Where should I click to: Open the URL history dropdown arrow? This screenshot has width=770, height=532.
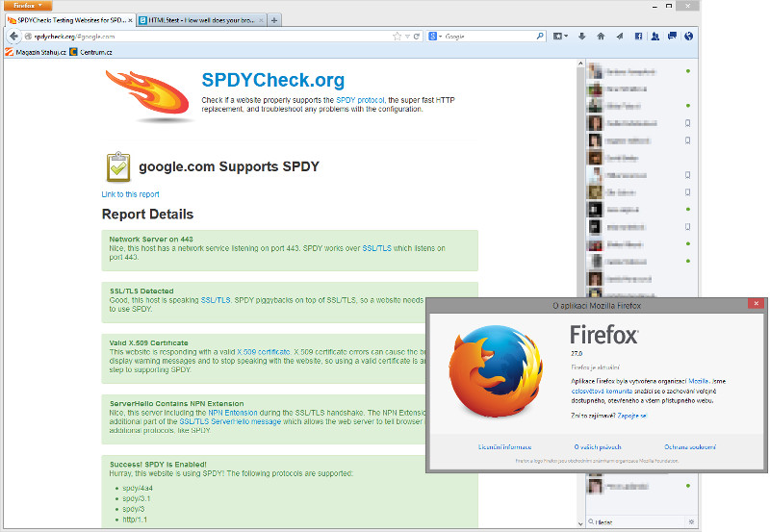pos(407,37)
